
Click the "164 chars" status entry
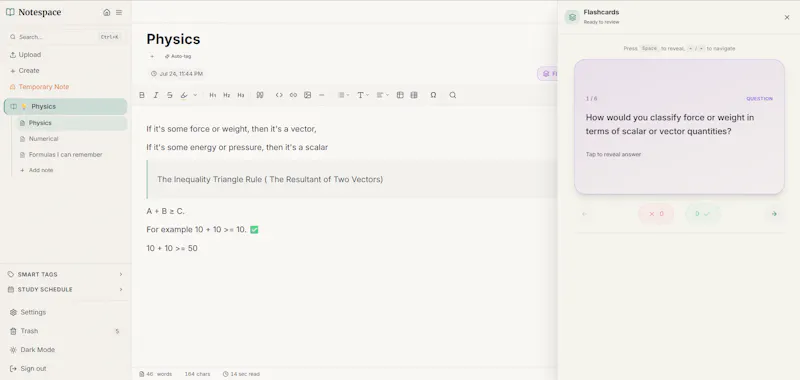click(197, 374)
